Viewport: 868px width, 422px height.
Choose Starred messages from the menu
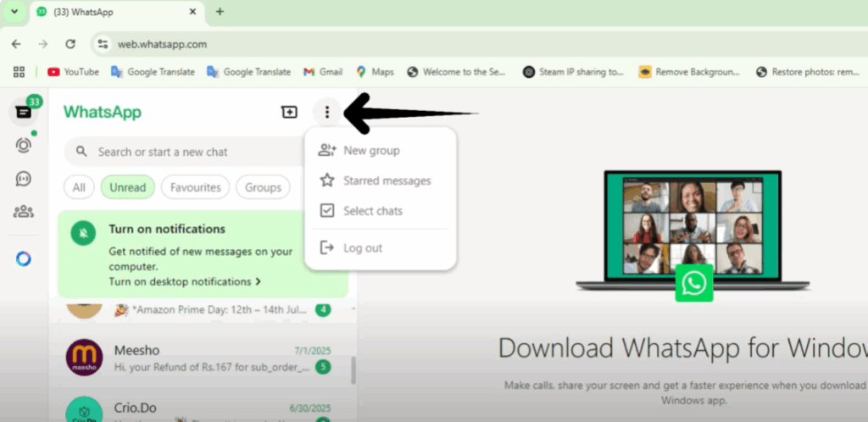[x=387, y=180]
